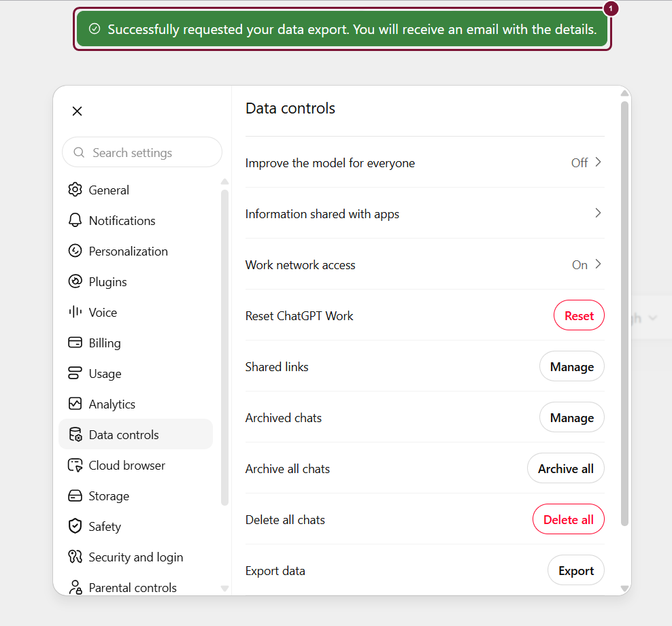Click the Storage drive icon

[x=75, y=495]
